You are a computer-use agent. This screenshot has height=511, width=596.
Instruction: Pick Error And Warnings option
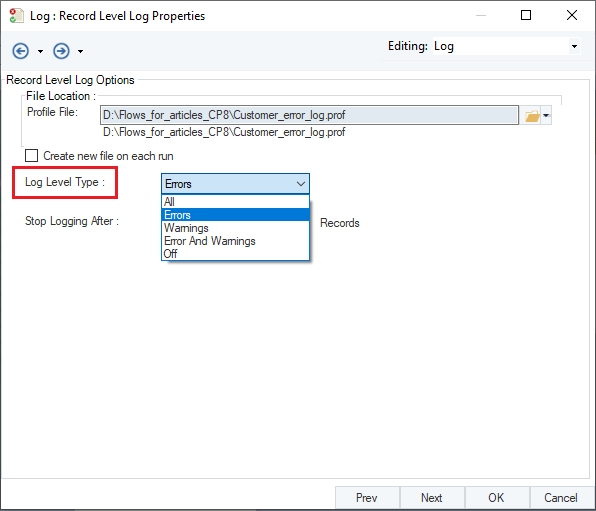click(x=235, y=241)
